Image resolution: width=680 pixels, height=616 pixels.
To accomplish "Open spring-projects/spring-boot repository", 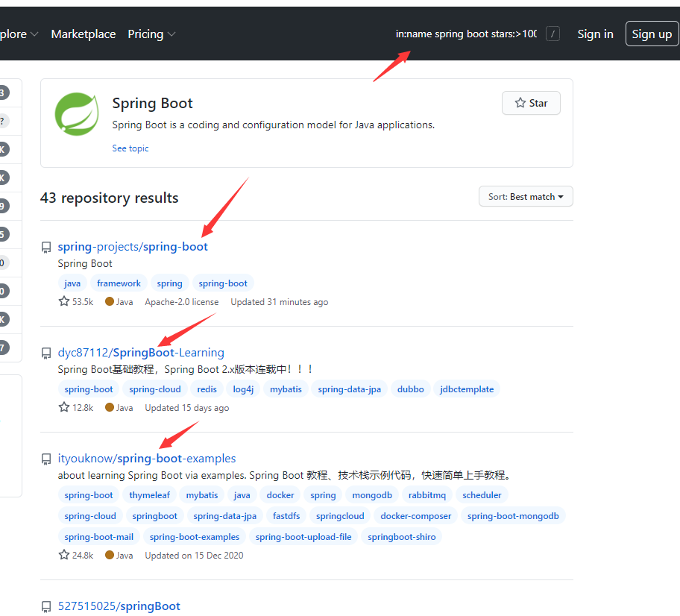I will point(133,247).
